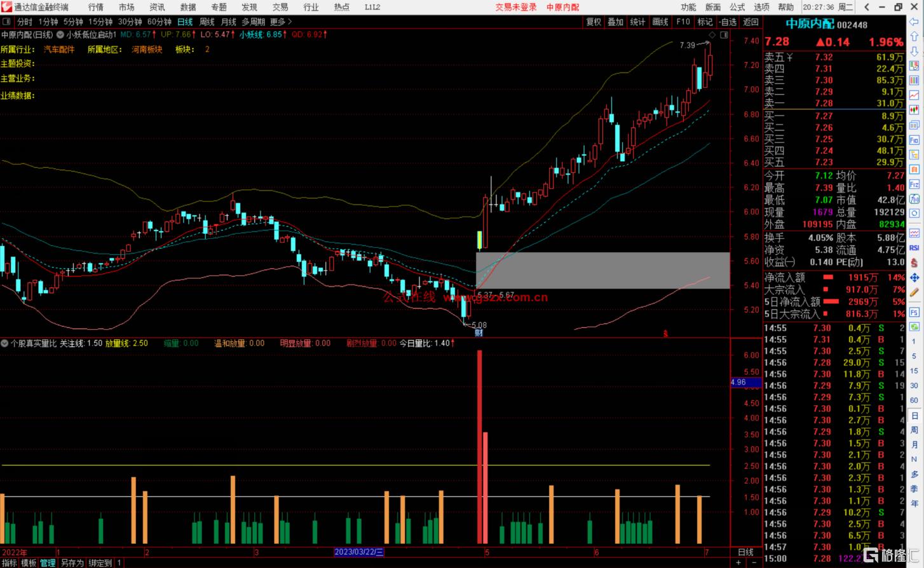This screenshot has width=924, height=568.
Task: Click the 2023/03/22/三 date marker on timeline
Action: [x=359, y=552]
